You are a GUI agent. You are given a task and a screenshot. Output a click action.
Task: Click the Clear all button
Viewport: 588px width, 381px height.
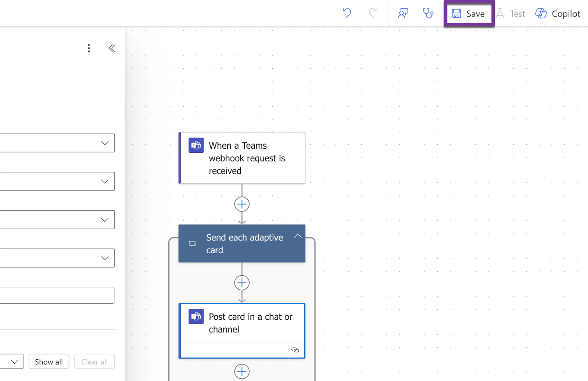coord(94,362)
